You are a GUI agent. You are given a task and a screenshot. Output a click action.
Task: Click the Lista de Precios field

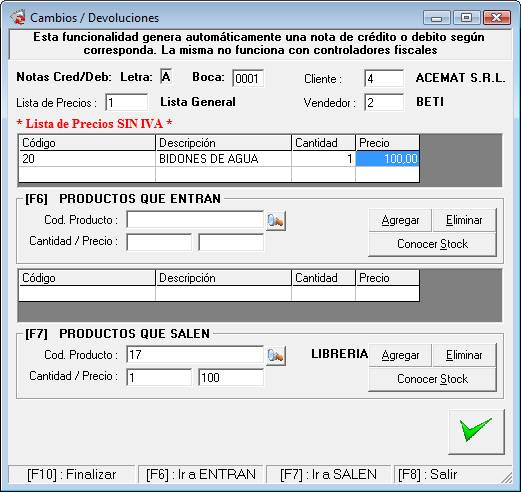[127, 103]
